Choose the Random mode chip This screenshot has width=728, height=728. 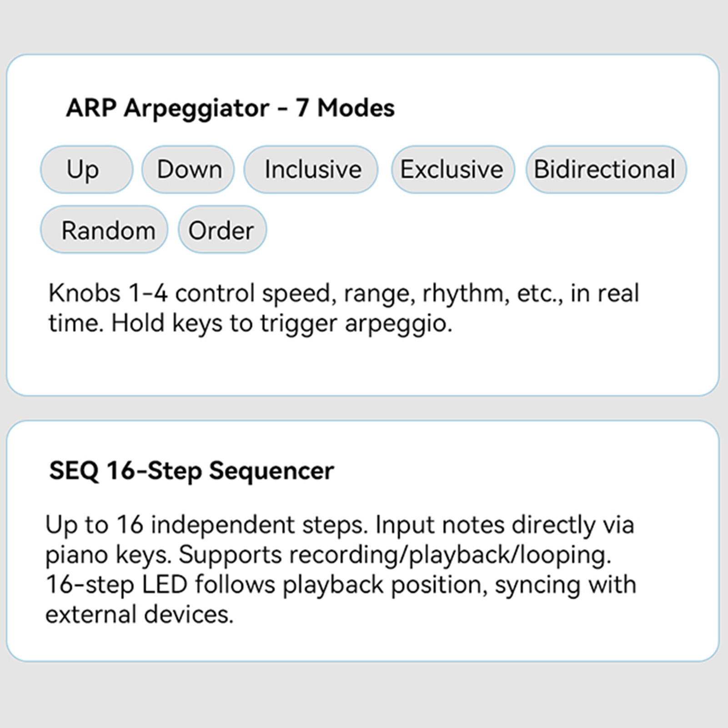104,230
